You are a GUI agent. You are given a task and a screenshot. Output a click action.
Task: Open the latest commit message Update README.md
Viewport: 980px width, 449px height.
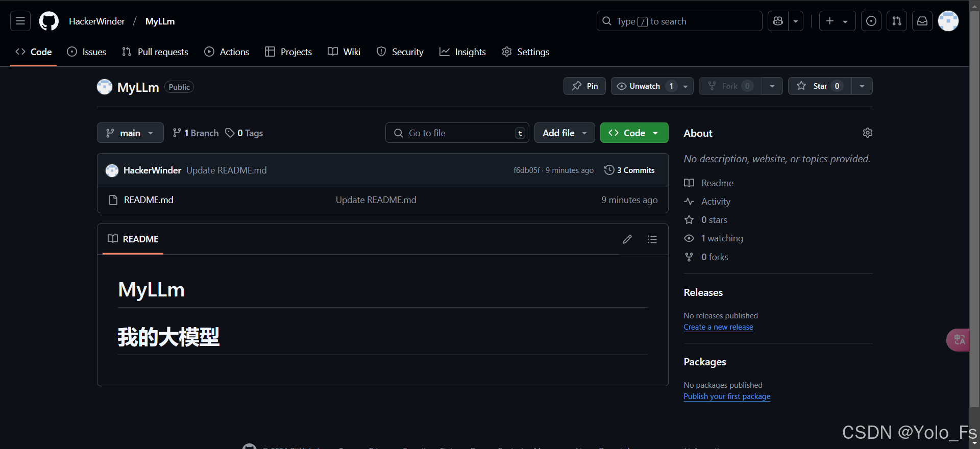click(x=227, y=170)
